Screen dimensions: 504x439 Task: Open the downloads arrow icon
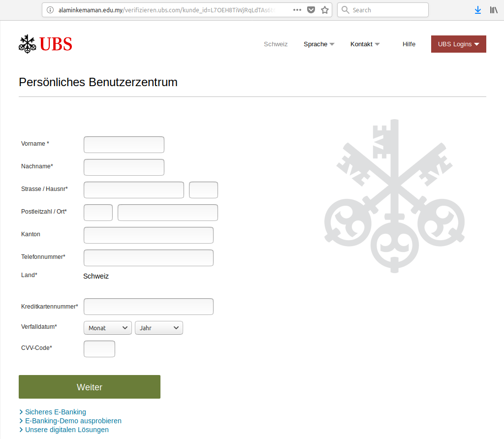pos(478,10)
